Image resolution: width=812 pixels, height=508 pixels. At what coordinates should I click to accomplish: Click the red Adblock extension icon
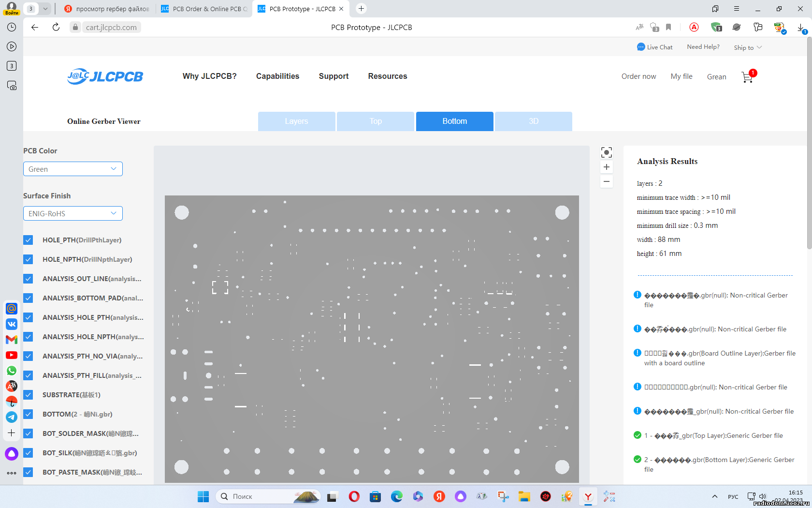694,27
